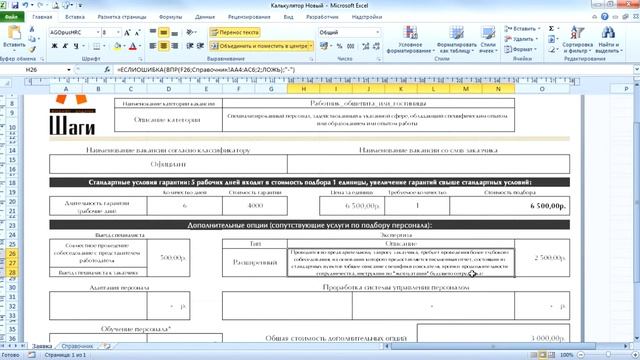Switch to Page Layout view in status bar
640x360 pixels.
click(x=542, y=355)
